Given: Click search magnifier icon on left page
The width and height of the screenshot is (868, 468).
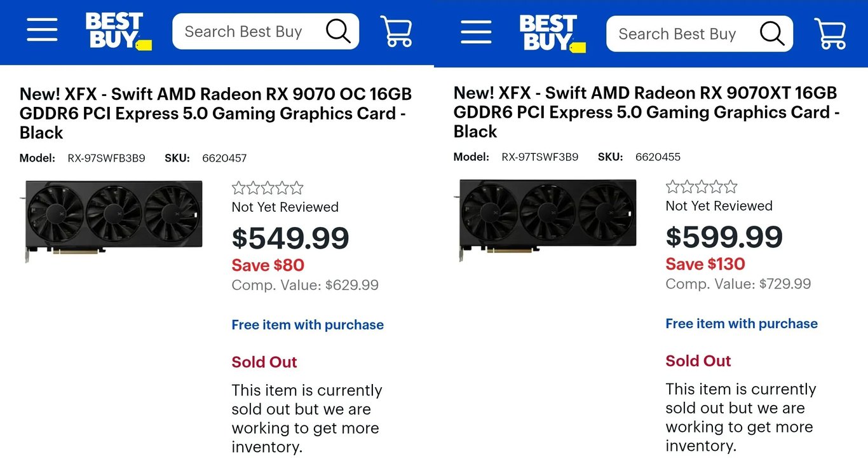Looking at the screenshot, I should pyautogui.click(x=338, y=31).
